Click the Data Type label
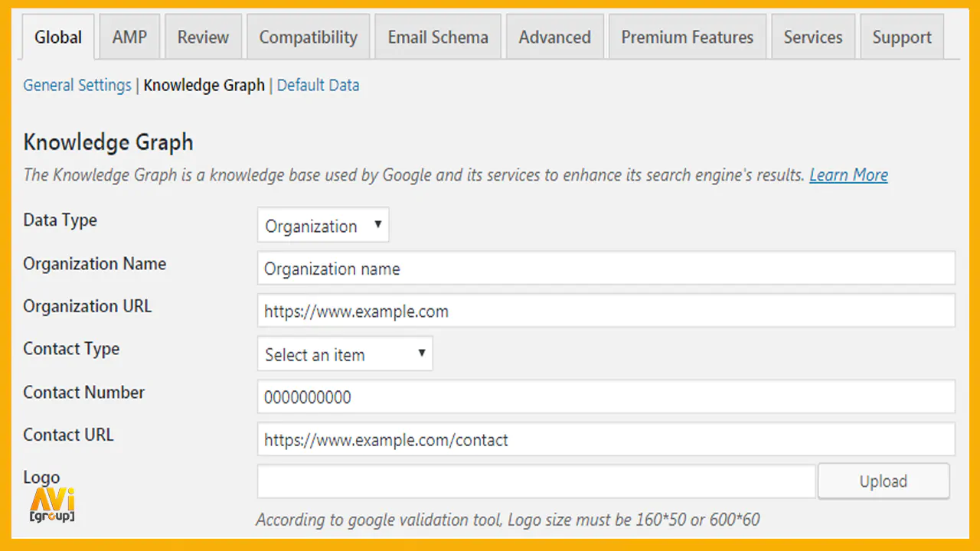Viewport: 980px width, 551px height. click(x=60, y=220)
